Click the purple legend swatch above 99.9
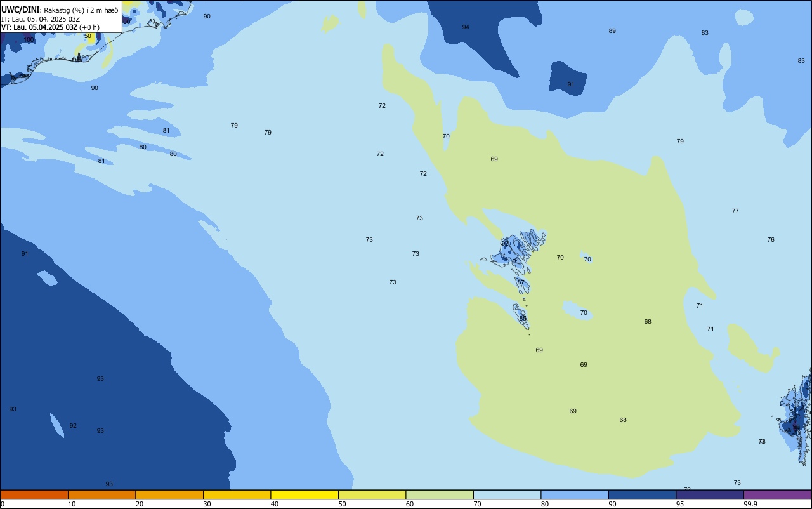Viewport: 812px width, 509px height. pyautogui.click(x=778, y=494)
